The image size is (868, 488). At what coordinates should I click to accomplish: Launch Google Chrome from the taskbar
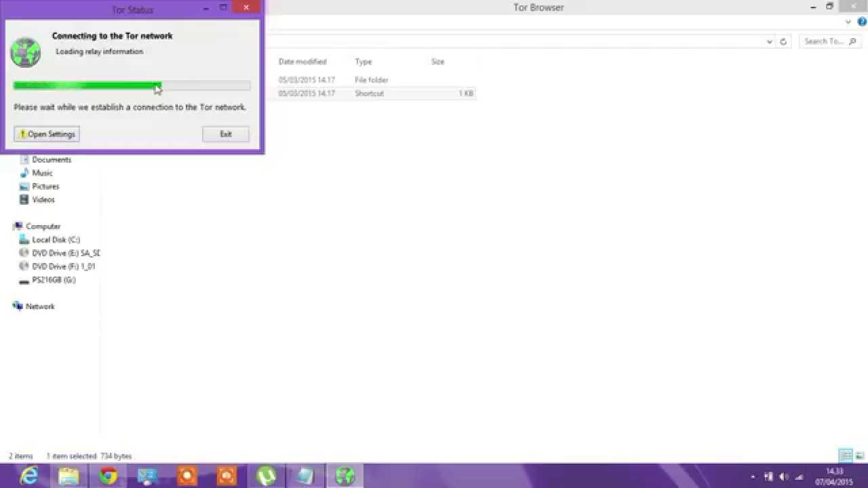(108, 476)
